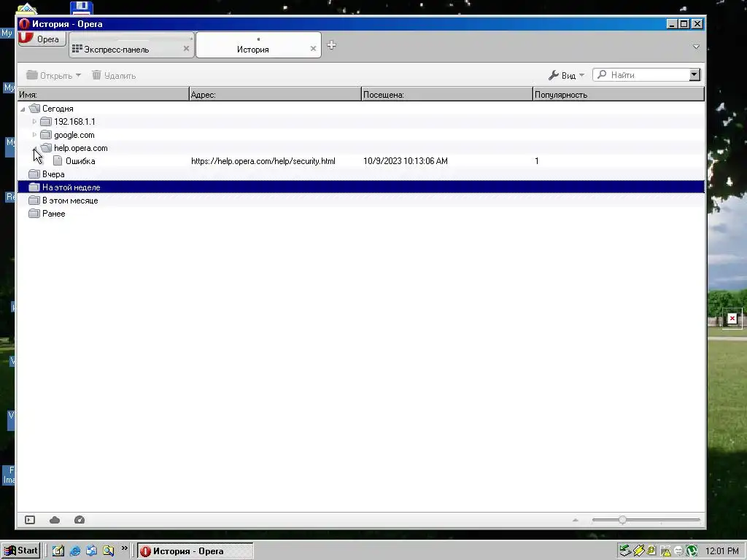This screenshot has height=560, width=747.
Task: Click the Opera Link cloud icon
Action: pos(55,519)
